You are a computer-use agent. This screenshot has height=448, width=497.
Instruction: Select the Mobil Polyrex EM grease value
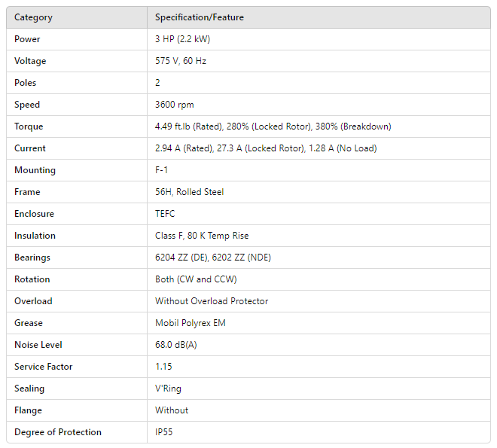(191, 323)
